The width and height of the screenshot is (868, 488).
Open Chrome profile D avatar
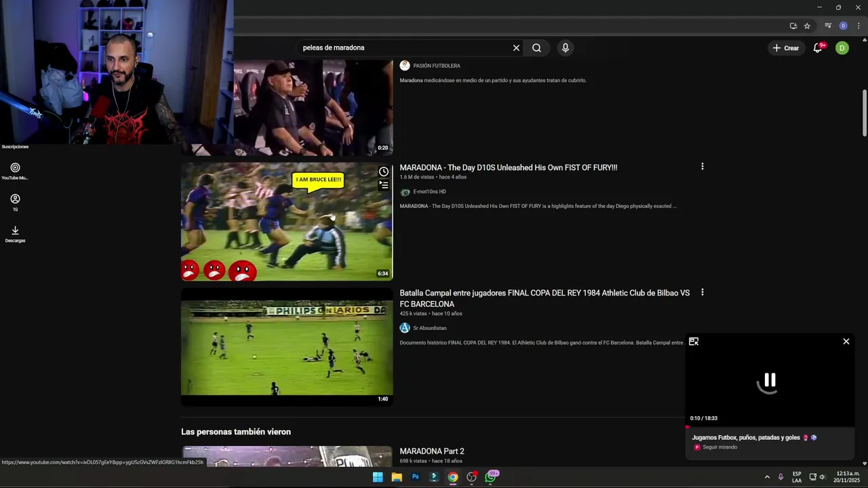click(x=844, y=26)
